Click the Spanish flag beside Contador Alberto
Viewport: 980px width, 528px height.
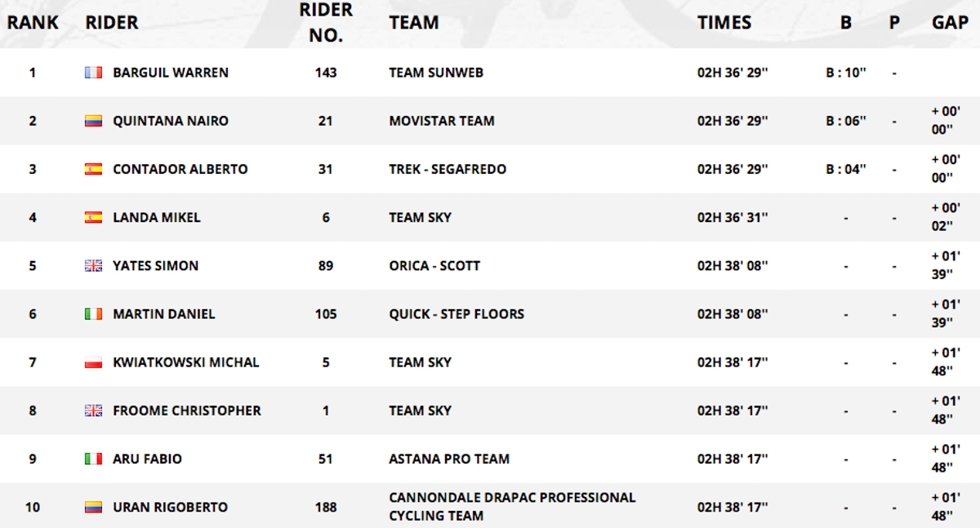(93, 169)
